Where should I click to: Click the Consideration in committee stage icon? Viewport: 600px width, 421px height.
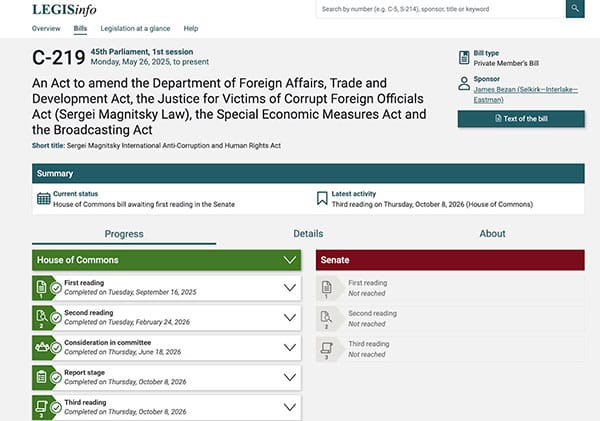[42, 347]
